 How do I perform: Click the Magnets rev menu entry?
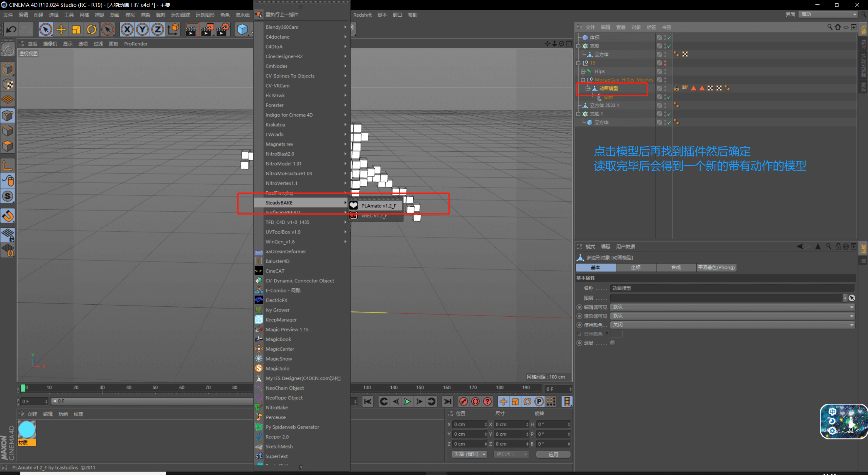(279, 144)
